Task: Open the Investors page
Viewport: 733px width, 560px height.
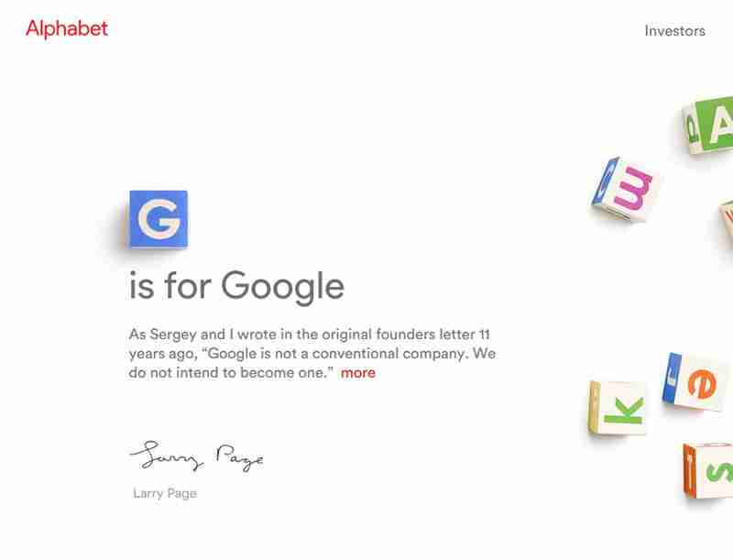Action: coord(674,31)
